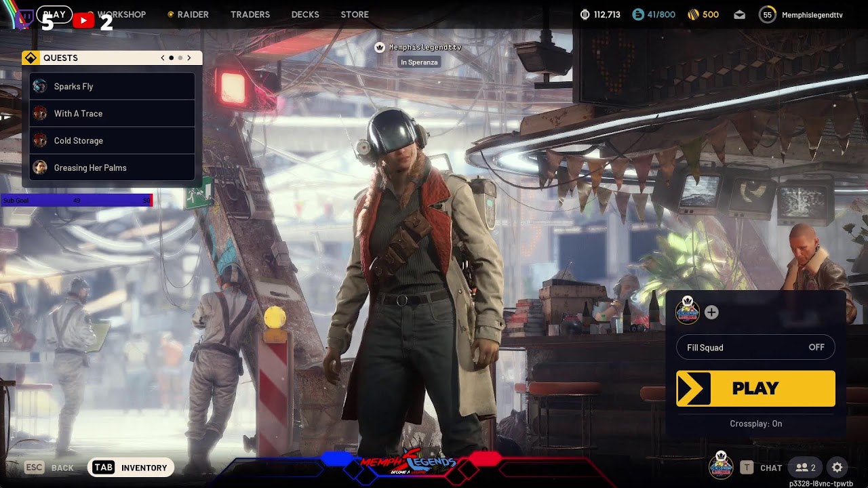Image resolution: width=868 pixels, height=488 pixels.
Task: Start matchmaking with yellow PLAY button
Action: (x=755, y=388)
